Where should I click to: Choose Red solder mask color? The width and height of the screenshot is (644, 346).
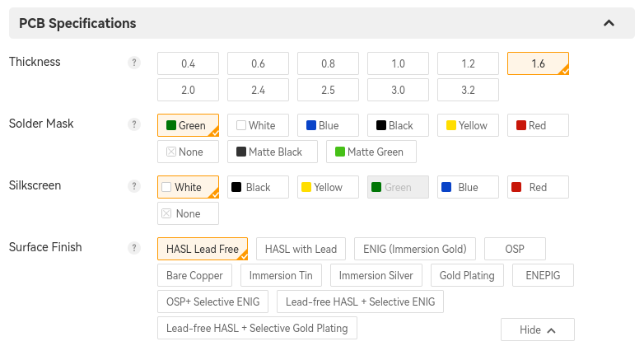coord(538,125)
